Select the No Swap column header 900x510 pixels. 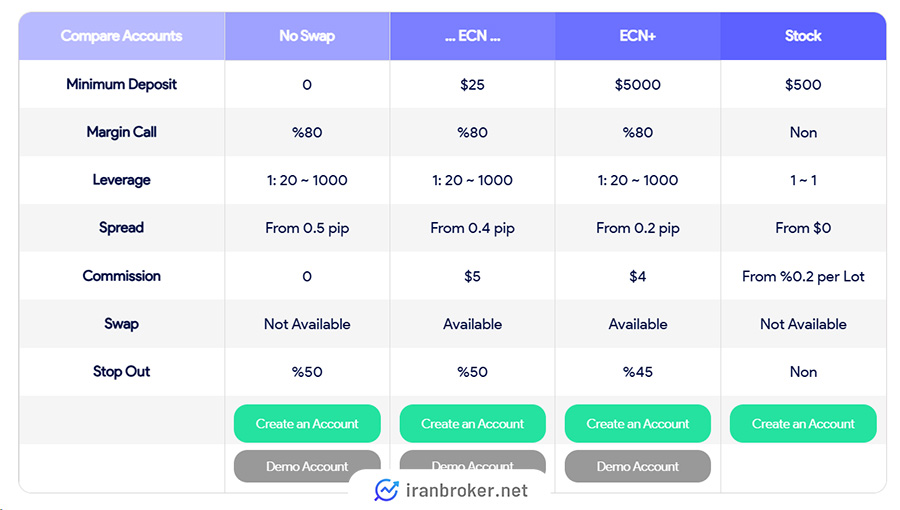(x=307, y=36)
